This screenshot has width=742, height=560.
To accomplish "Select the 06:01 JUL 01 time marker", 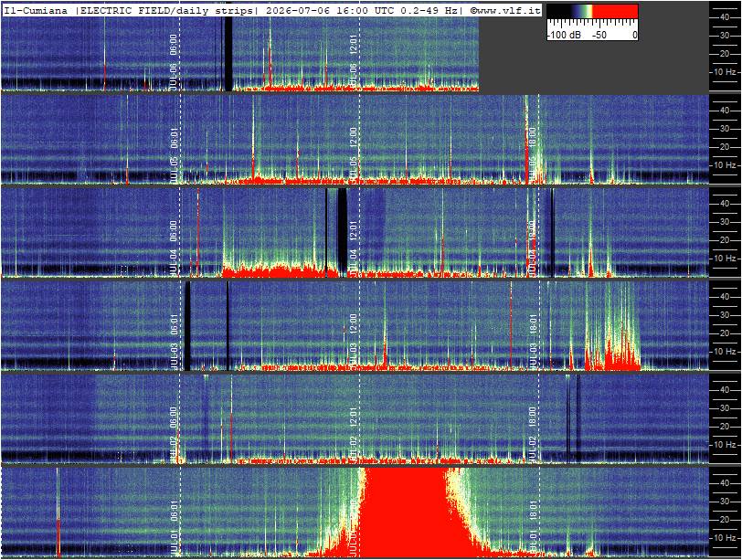I will point(174,526).
